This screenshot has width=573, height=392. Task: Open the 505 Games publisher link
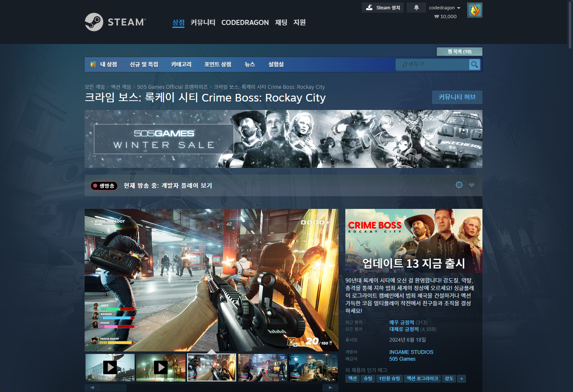pyautogui.click(x=402, y=359)
